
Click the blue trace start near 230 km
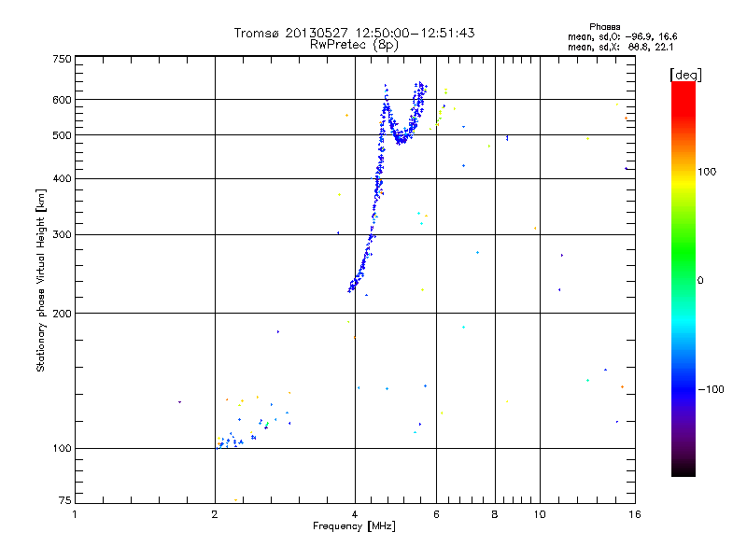click(352, 287)
